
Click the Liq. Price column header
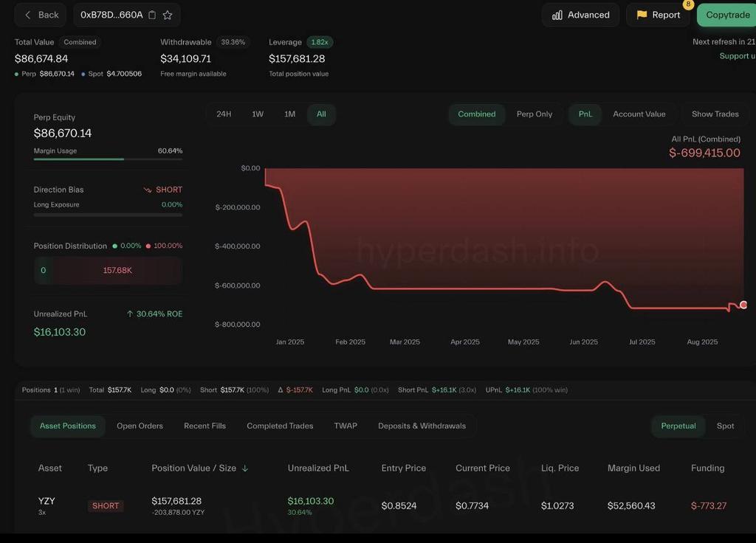(x=560, y=468)
